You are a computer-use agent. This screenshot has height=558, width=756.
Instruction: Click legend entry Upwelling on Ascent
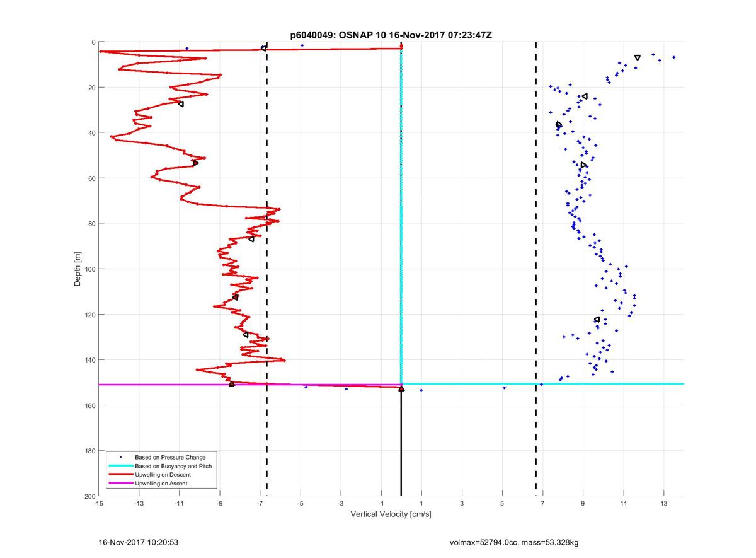click(161, 484)
